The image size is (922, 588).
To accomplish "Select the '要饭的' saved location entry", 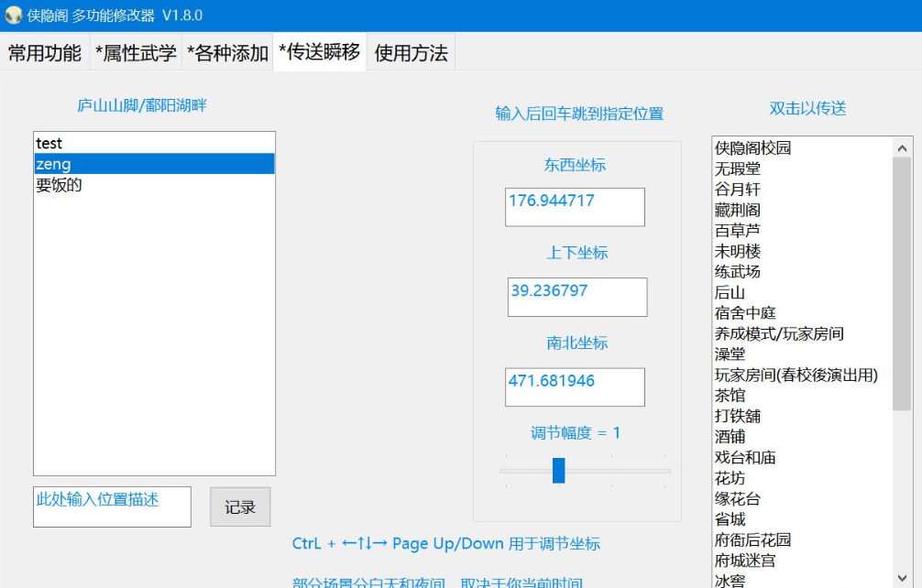I will tap(154, 185).
